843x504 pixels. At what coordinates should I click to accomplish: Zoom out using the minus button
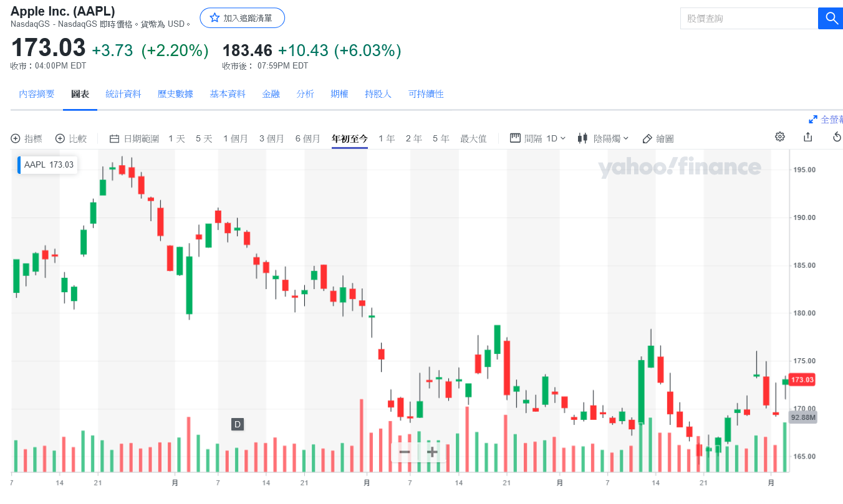pyautogui.click(x=405, y=452)
